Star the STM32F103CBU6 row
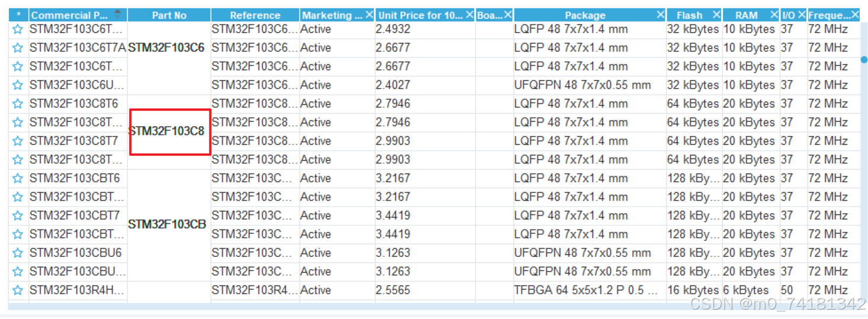868x319 pixels. pyautogui.click(x=18, y=253)
